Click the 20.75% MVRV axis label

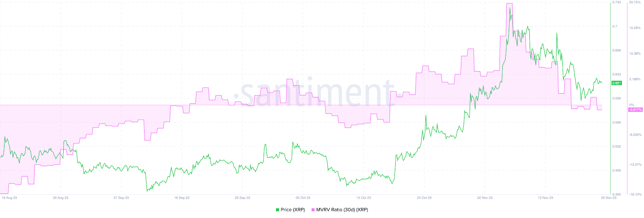(x=635, y=2)
